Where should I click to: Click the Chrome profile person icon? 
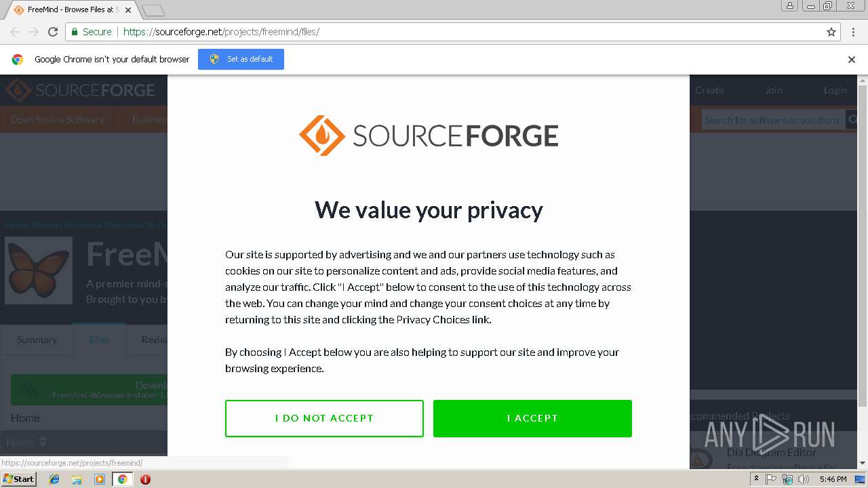[x=790, y=6]
